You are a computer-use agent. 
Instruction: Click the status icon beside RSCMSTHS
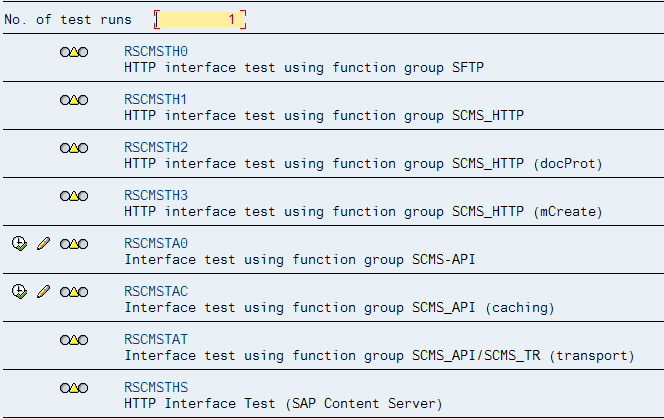(74, 388)
